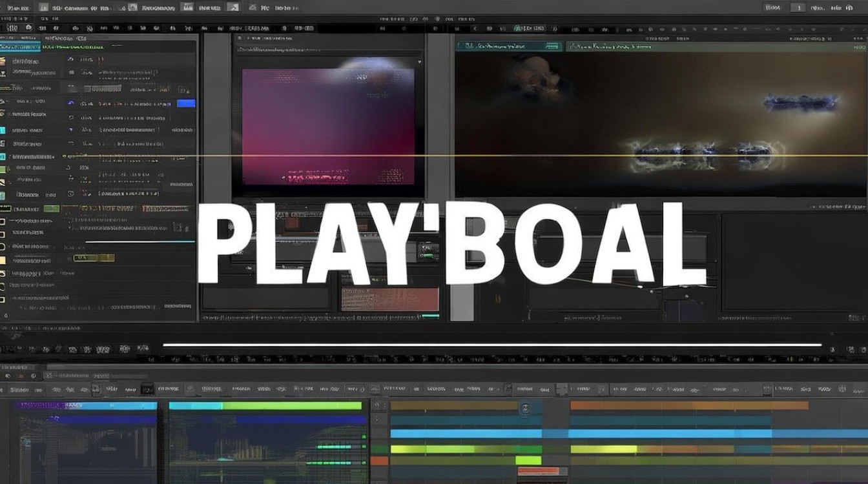Click the orange track marker at right timeline's left edge
Viewport: 868px width, 484px height.
[x=379, y=461]
